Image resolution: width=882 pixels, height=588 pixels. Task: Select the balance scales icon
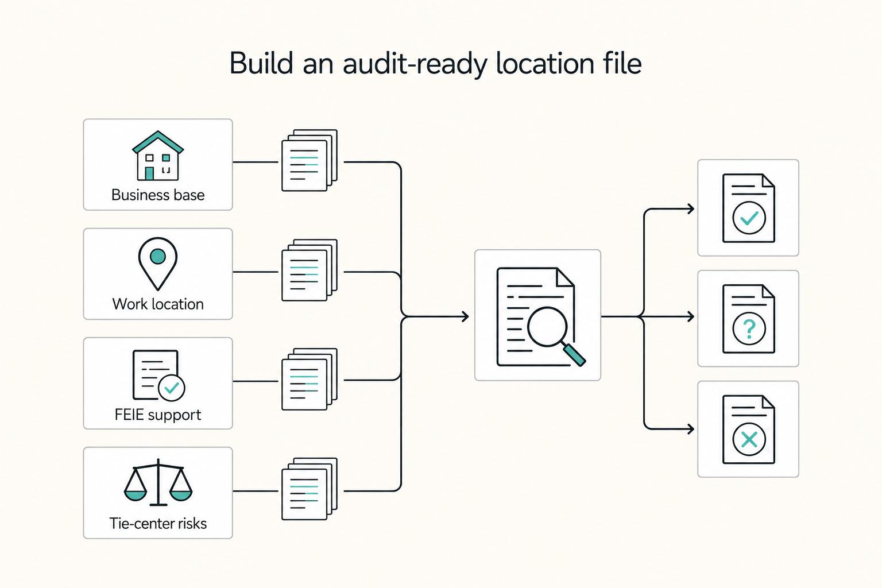[158, 482]
